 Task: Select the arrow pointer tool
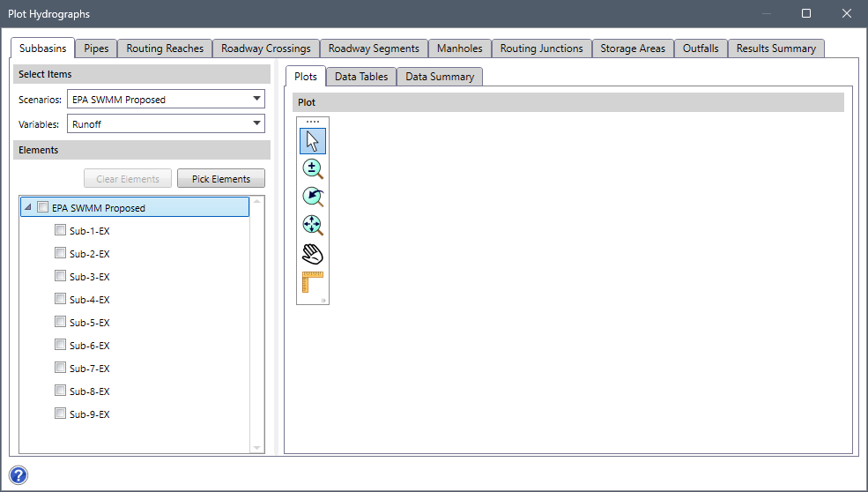[313, 141]
